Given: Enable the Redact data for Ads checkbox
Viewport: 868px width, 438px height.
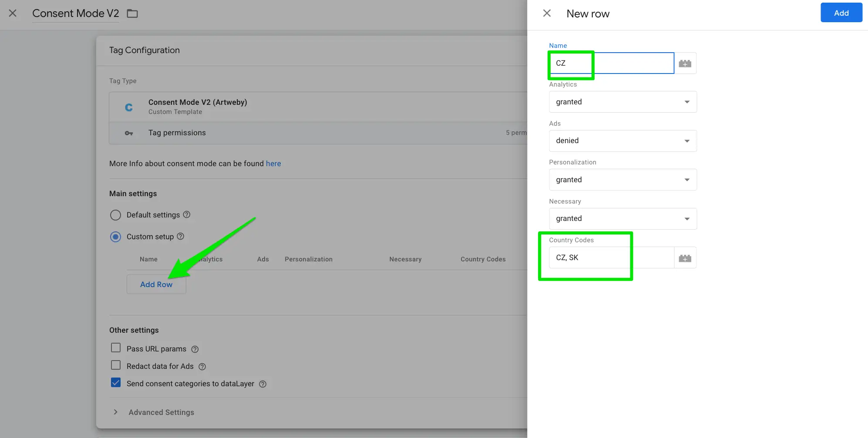Looking at the screenshot, I should pos(116,365).
